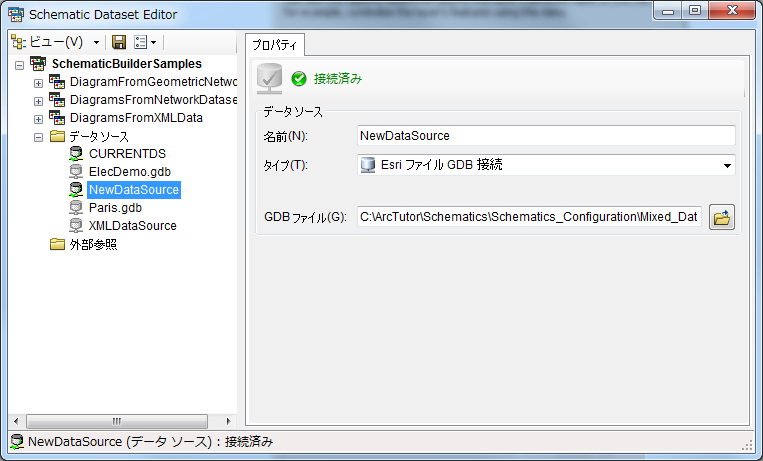Maximize the Schematic Dataset Editor window
Viewport: 763px width, 461px height.
695,11
